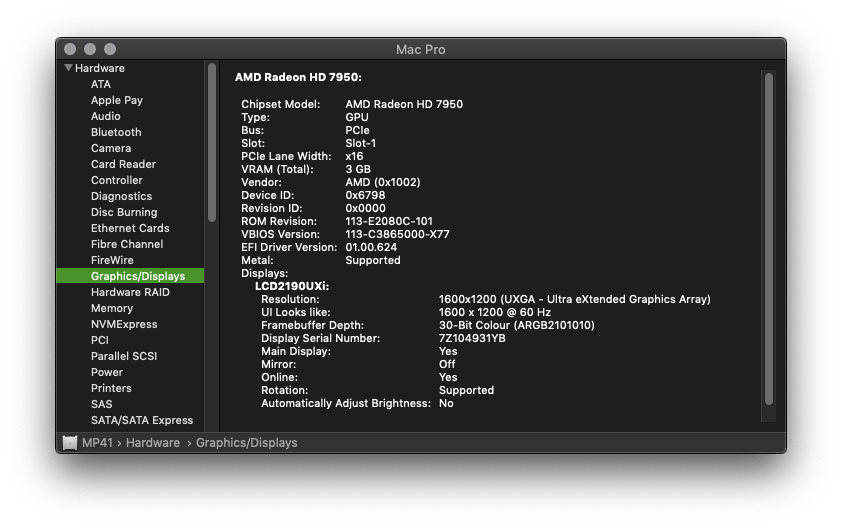Image resolution: width=842 pixels, height=527 pixels.
Task: Click Graphics/Displays in the bottom path bar
Action: [x=246, y=443]
